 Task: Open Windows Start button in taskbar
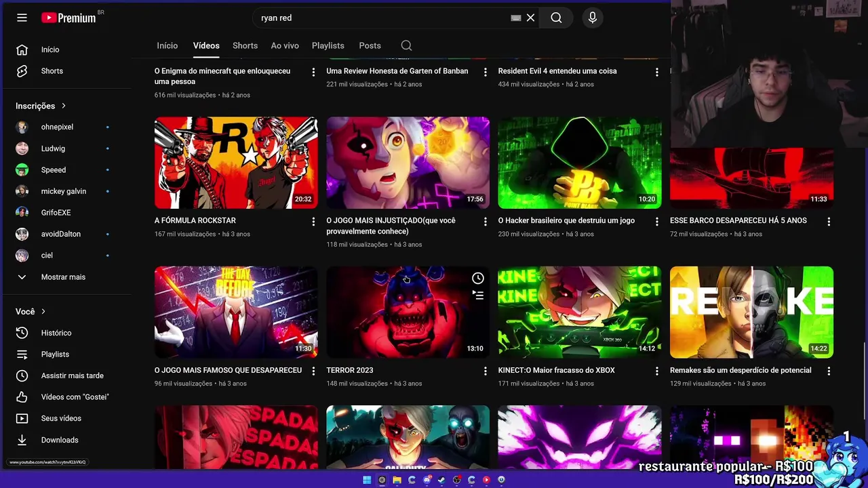[367, 480]
